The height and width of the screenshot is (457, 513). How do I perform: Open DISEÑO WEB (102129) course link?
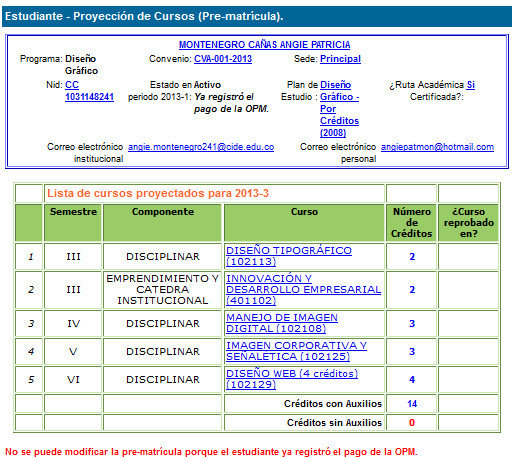point(292,379)
